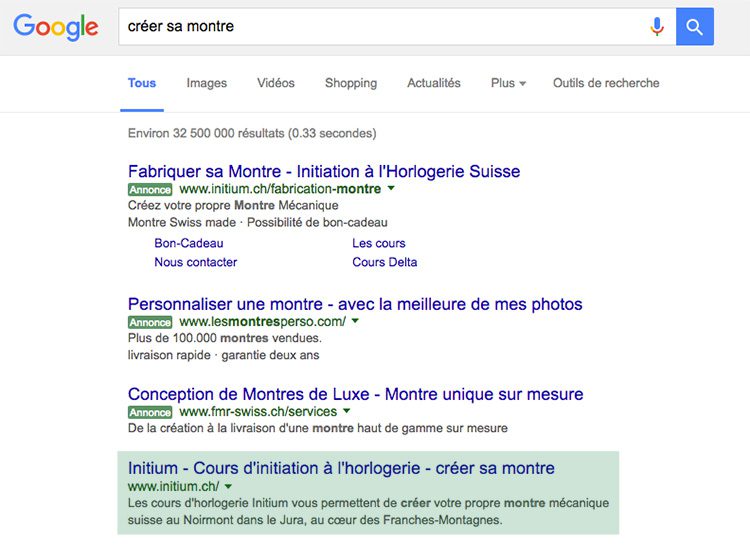Open 'Conception de Montres de Luxe' link
Image resolution: width=750 pixels, height=545 pixels.
click(355, 394)
